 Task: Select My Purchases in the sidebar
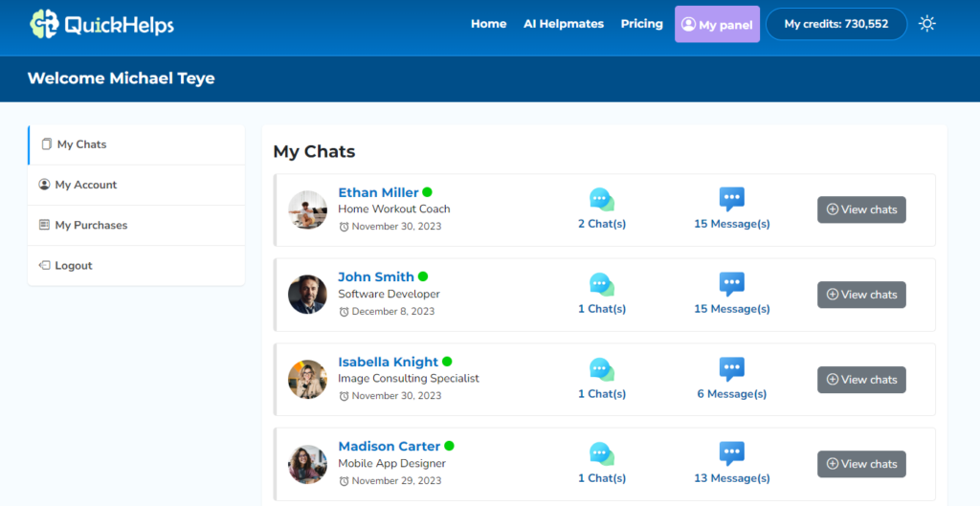click(x=136, y=225)
